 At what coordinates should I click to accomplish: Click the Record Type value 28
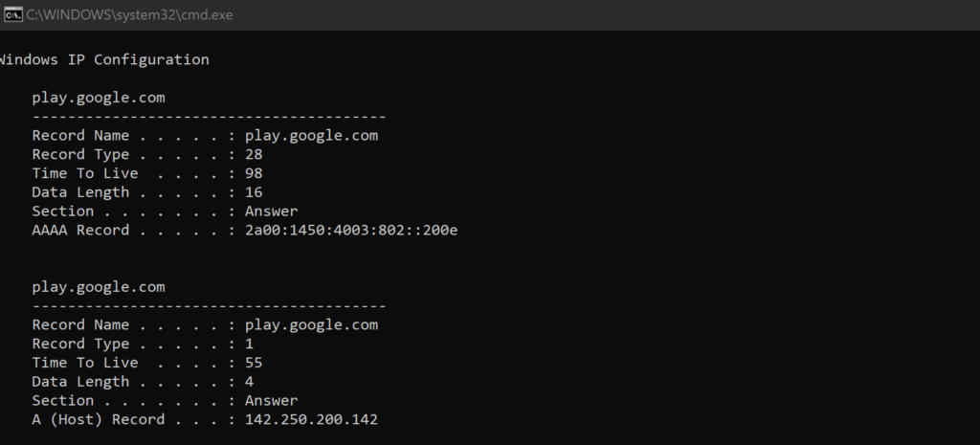click(254, 154)
